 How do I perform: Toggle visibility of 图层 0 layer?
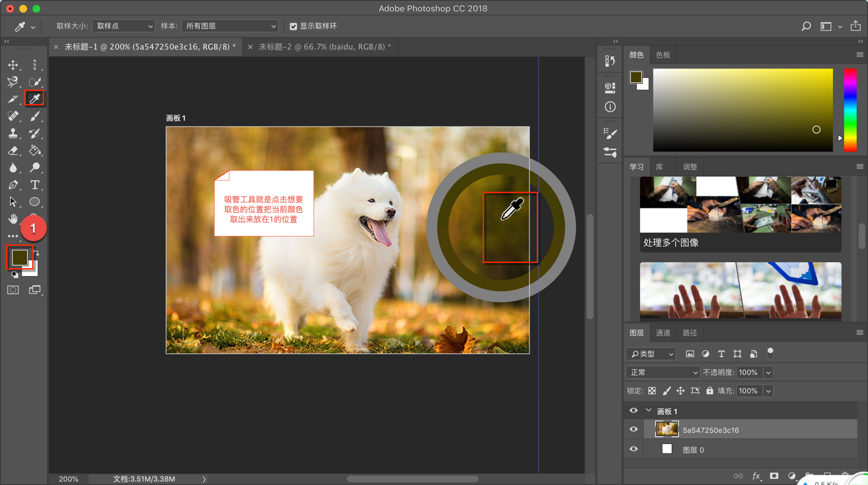(634, 449)
